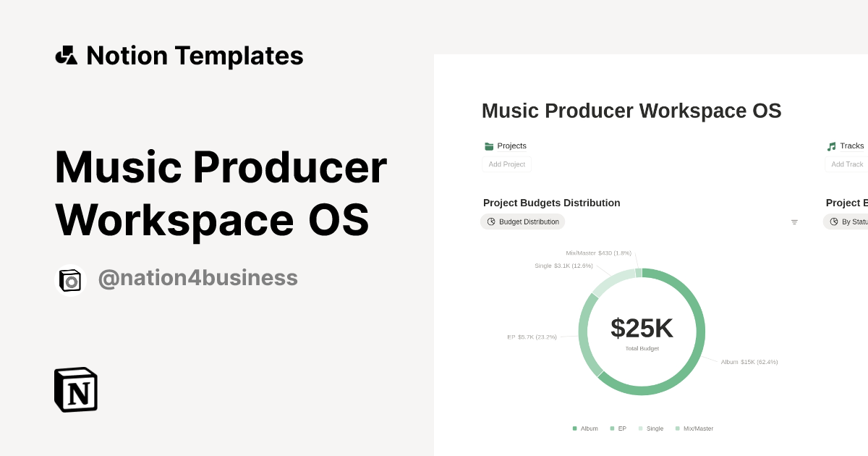Image resolution: width=868 pixels, height=456 pixels.
Task: Click the green Projects folder icon
Action: click(489, 146)
